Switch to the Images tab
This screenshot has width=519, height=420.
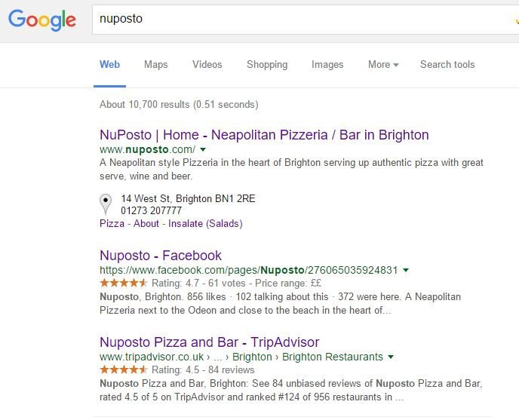coord(327,65)
